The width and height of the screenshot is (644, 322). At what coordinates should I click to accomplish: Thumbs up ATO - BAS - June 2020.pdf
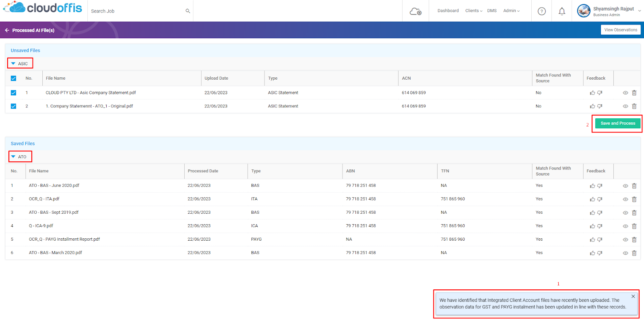click(x=592, y=186)
